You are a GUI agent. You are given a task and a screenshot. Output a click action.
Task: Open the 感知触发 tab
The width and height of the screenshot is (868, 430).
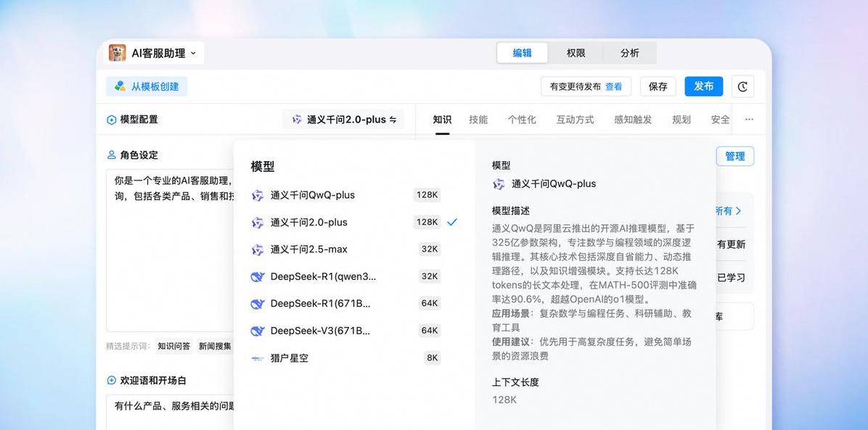click(633, 120)
